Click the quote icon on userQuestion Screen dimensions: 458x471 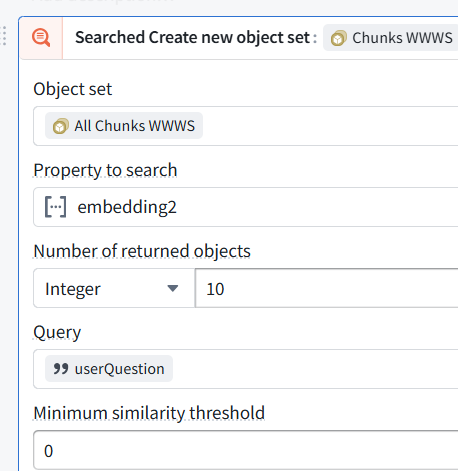tap(61, 369)
